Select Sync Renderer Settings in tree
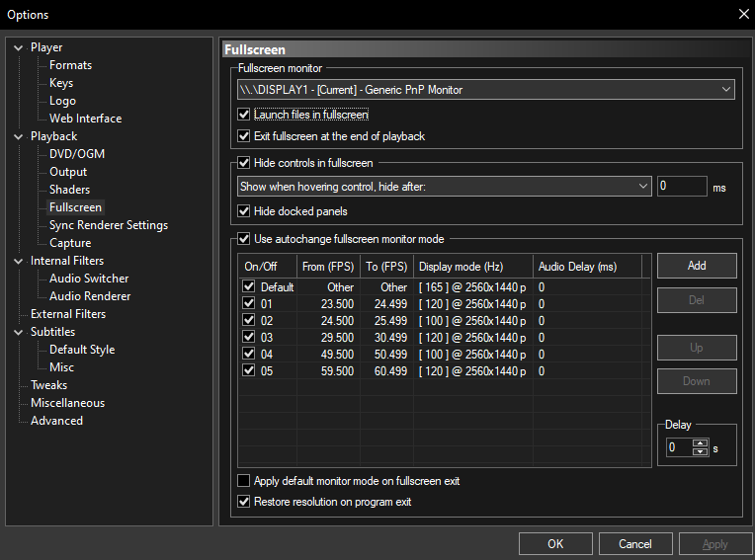This screenshot has height=560, width=755. [x=109, y=225]
